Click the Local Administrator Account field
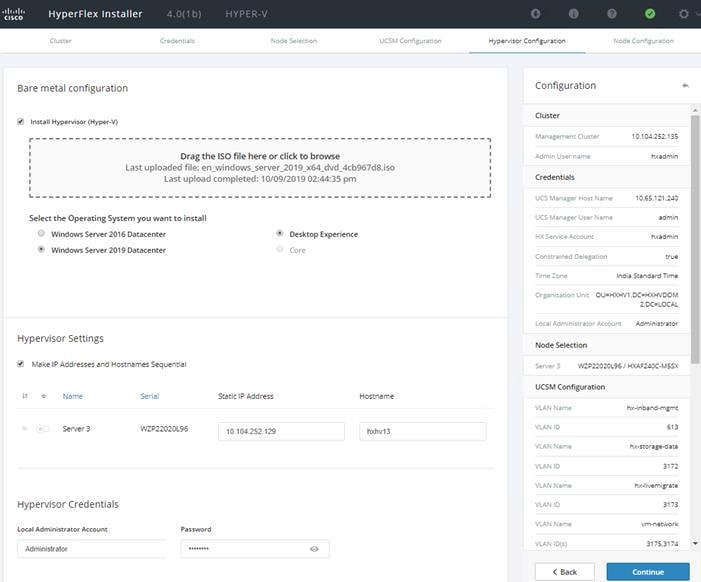 tap(91, 549)
